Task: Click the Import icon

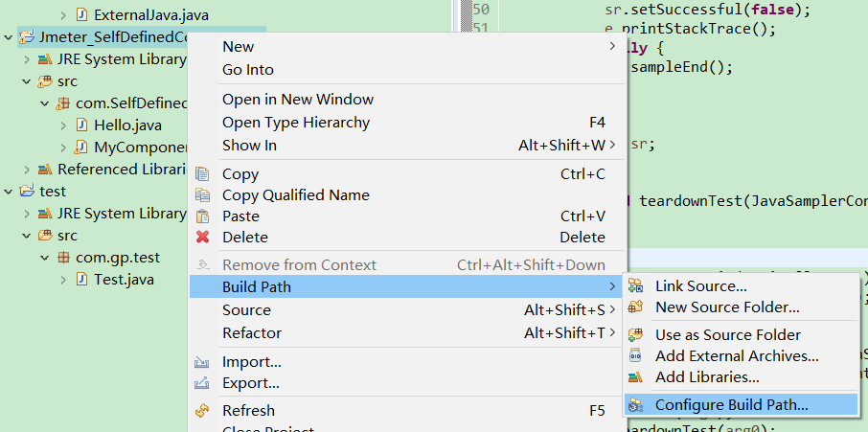Action: [x=202, y=363]
